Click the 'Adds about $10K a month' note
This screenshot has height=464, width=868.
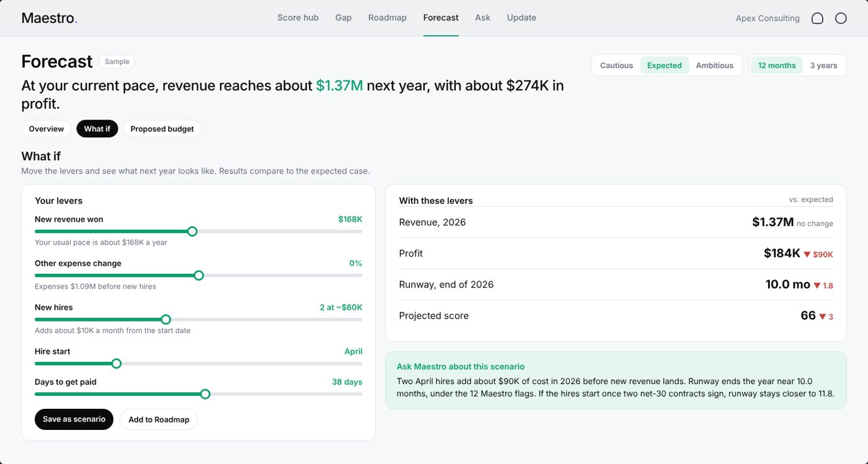(x=113, y=330)
